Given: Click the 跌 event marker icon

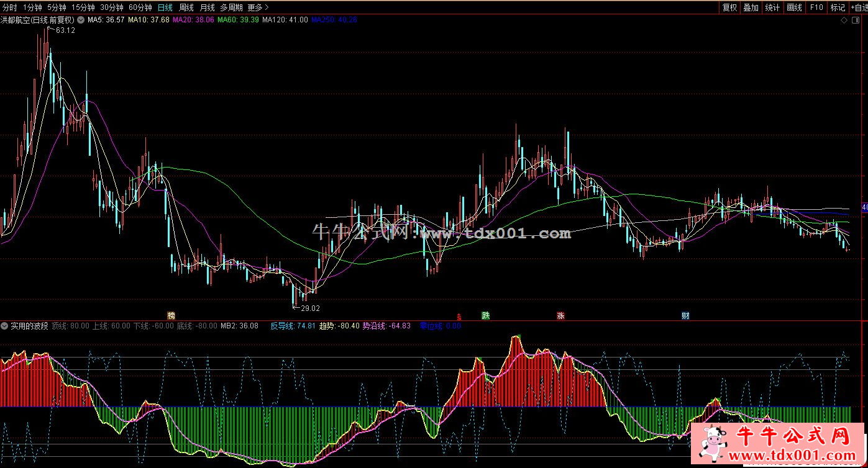Looking at the screenshot, I should point(485,315).
